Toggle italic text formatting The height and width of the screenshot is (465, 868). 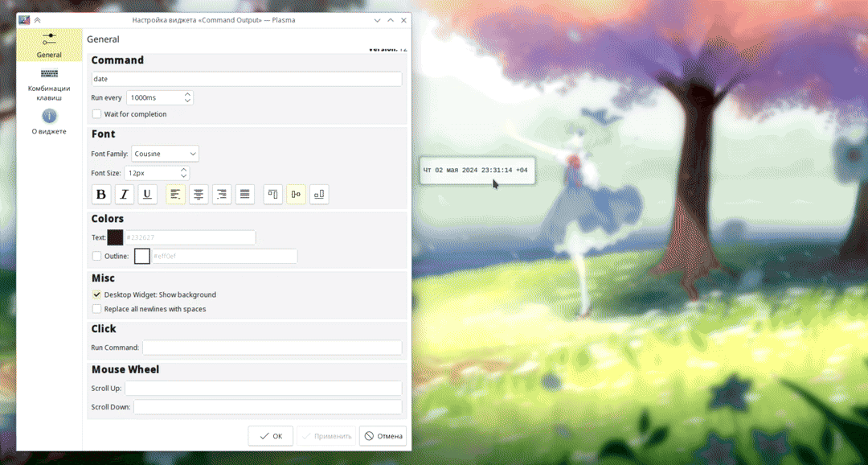125,194
